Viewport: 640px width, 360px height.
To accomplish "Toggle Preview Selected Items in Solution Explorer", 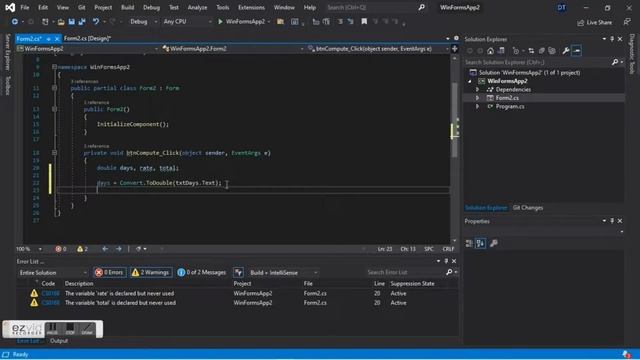I will 576,51.
